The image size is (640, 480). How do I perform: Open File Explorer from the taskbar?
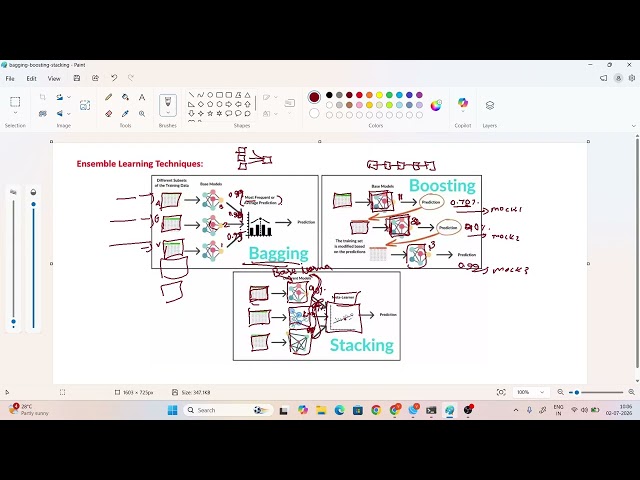click(321, 410)
